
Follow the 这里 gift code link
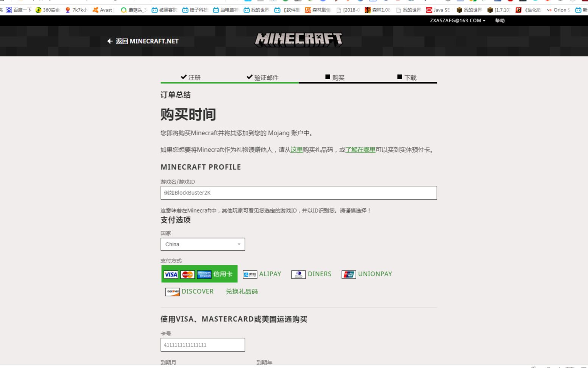coord(296,150)
